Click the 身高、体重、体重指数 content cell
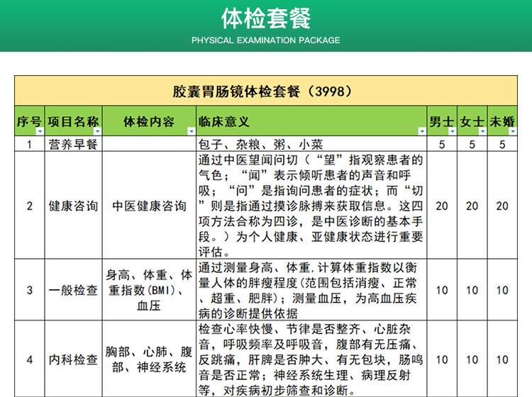This screenshot has height=397, width=532. coord(149,290)
